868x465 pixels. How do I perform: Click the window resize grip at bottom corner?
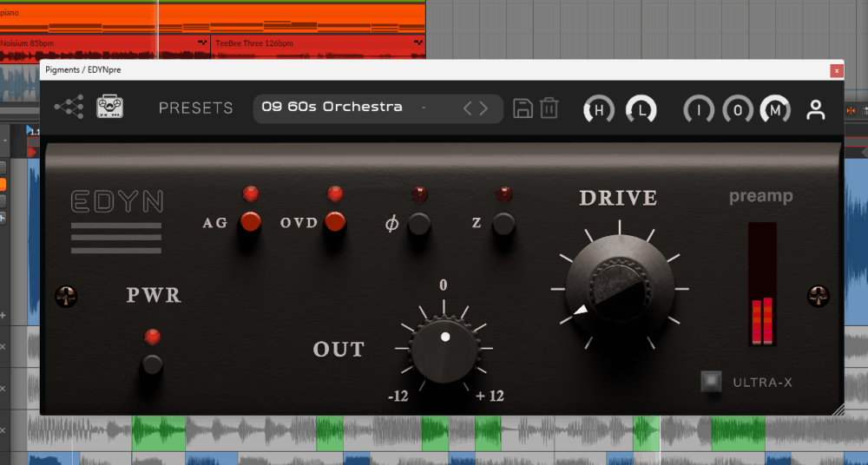[x=837, y=409]
